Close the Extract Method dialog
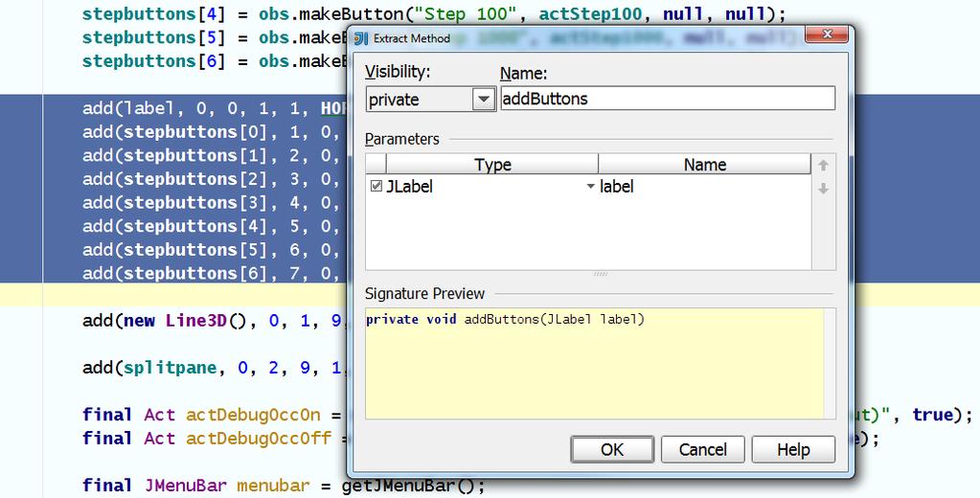The height and width of the screenshot is (498, 980). pyautogui.click(x=827, y=35)
